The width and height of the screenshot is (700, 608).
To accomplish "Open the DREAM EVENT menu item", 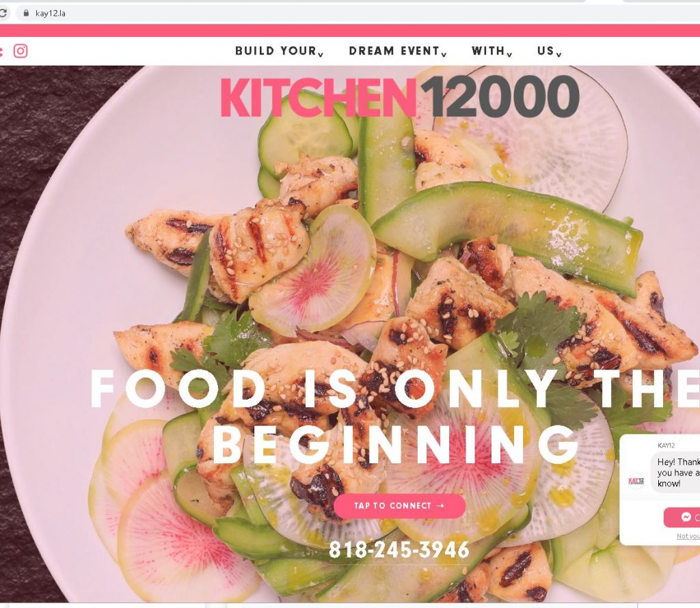I will point(394,51).
